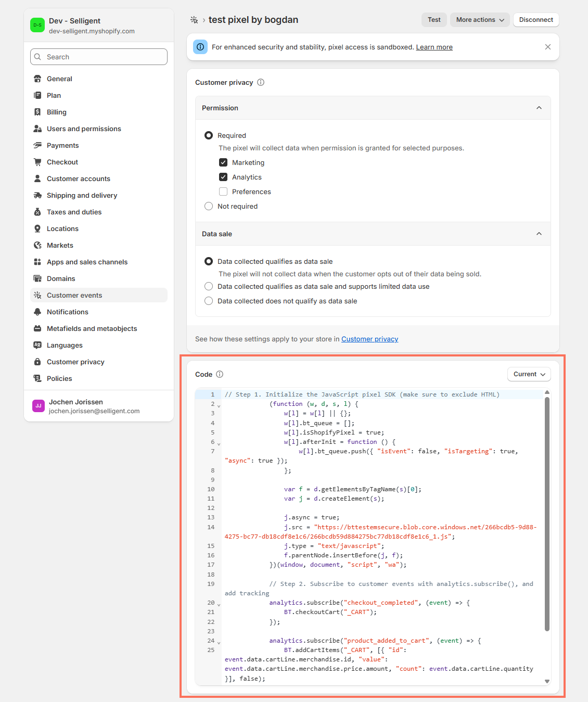Click the Customer events breadcrumb icon
Image resolution: width=588 pixels, height=702 pixels.
pos(194,20)
